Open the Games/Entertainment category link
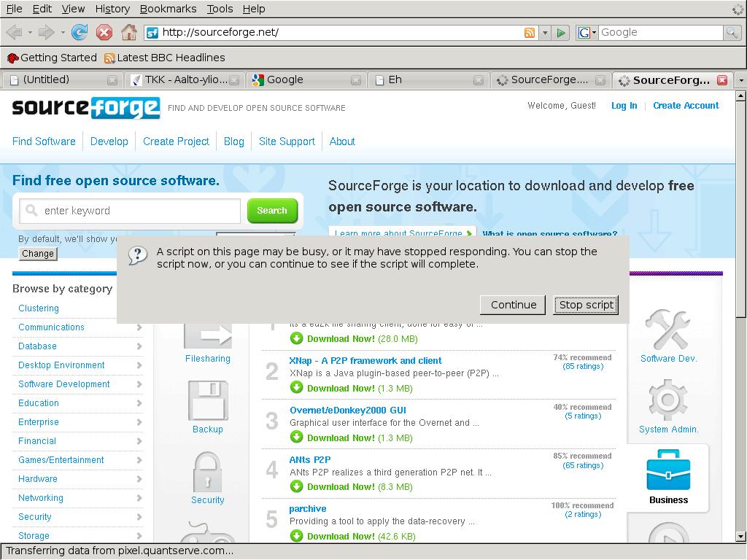747x560 pixels. [x=61, y=460]
